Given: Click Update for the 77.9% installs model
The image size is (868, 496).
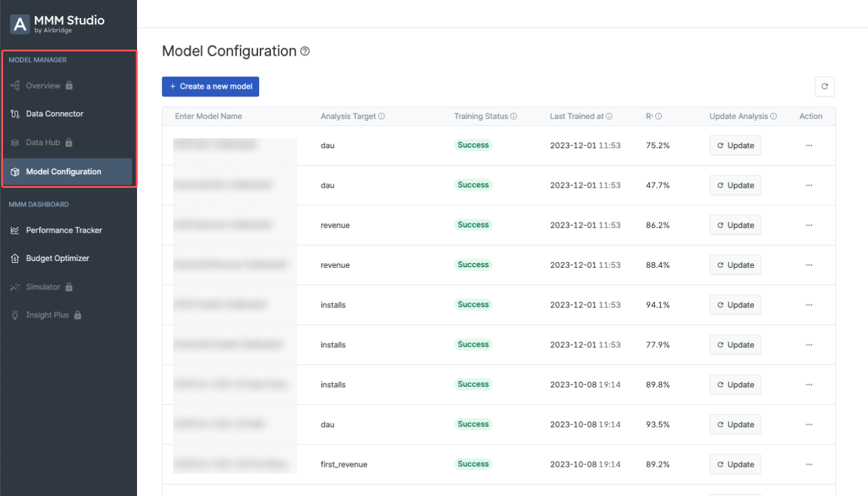Looking at the screenshot, I should (735, 345).
